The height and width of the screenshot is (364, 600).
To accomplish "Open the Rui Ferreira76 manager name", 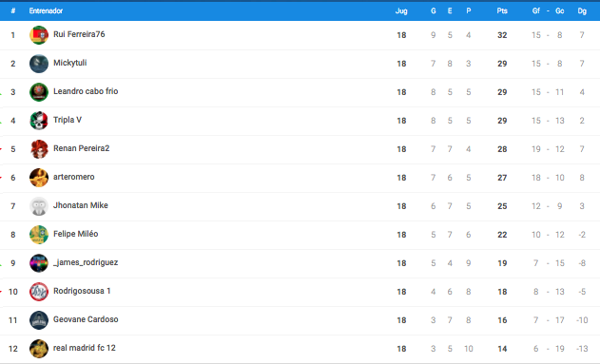I will (79, 34).
